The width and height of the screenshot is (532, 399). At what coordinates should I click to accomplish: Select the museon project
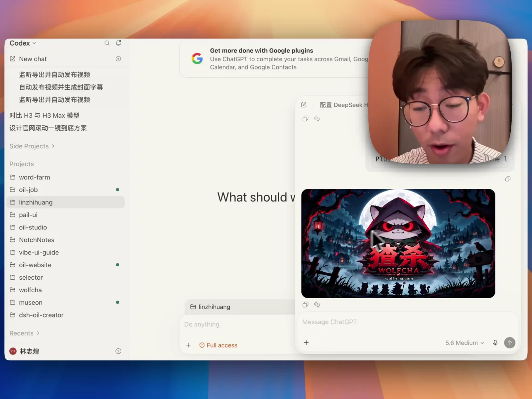click(x=66, y=303)
